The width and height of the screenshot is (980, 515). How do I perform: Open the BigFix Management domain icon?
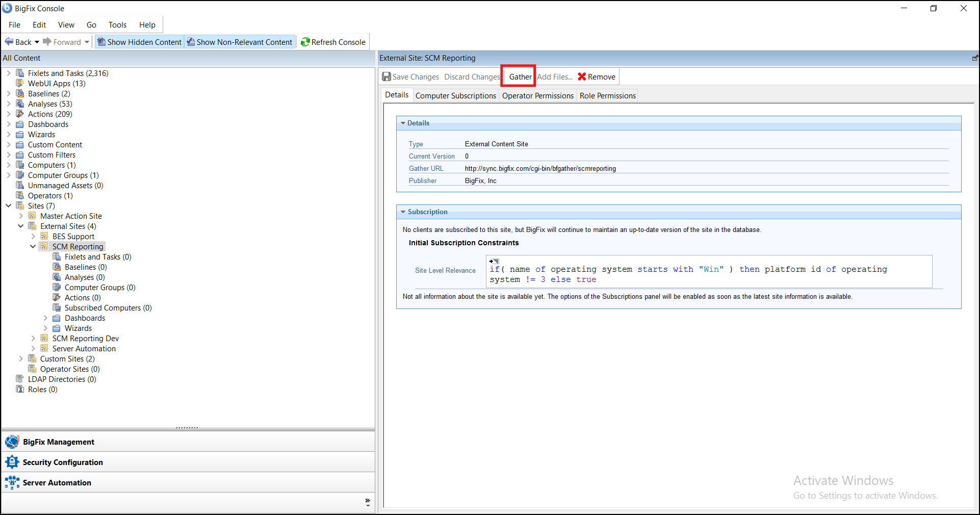[12, 442]
